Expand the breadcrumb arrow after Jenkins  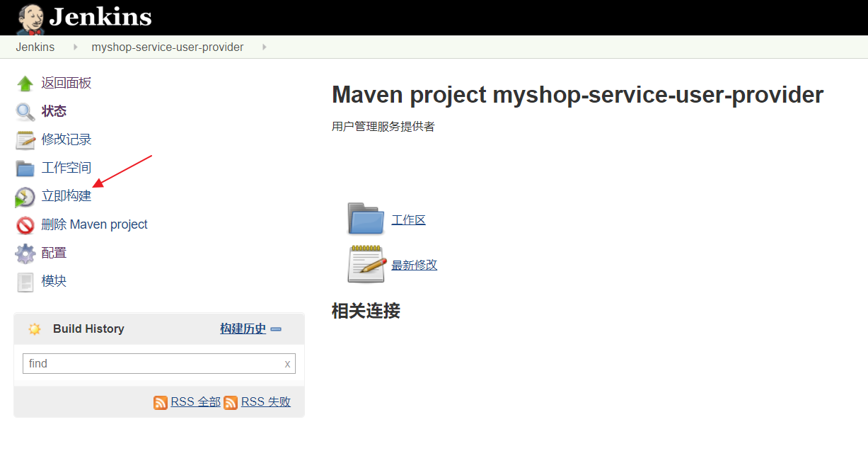pos(75,47)
